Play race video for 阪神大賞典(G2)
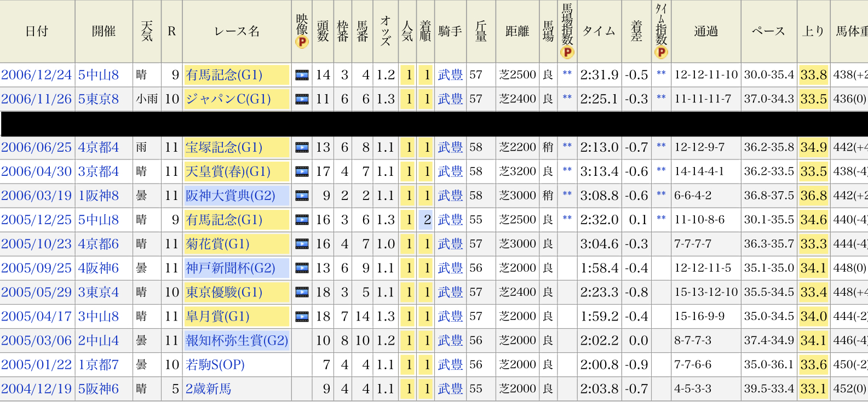868x406 pixels. 302,196
